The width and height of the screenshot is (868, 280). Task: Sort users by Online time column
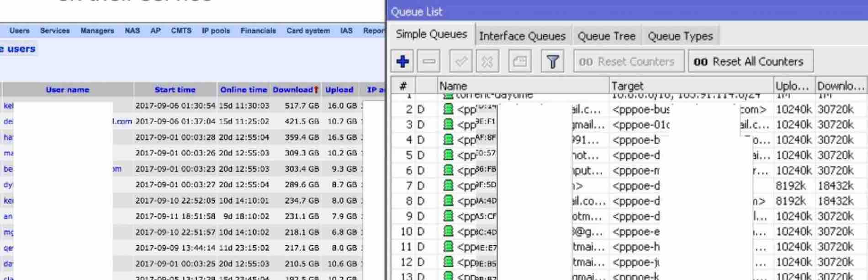(243, 90)
